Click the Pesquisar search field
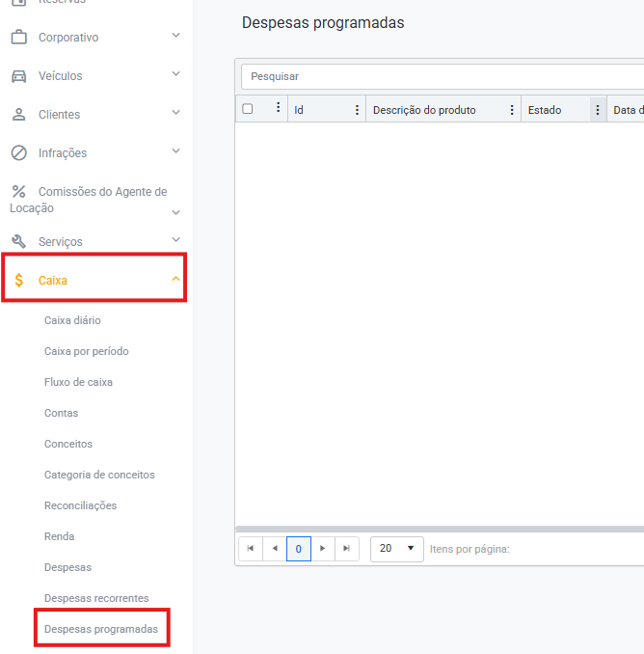 (x=439, y=76)
